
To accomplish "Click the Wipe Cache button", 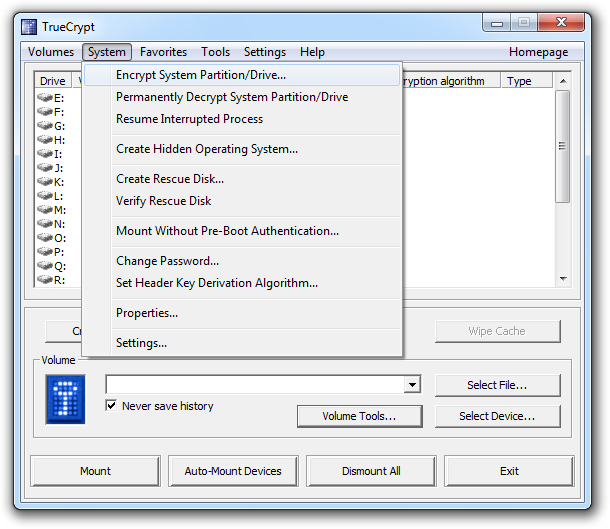I will (498, 331).
